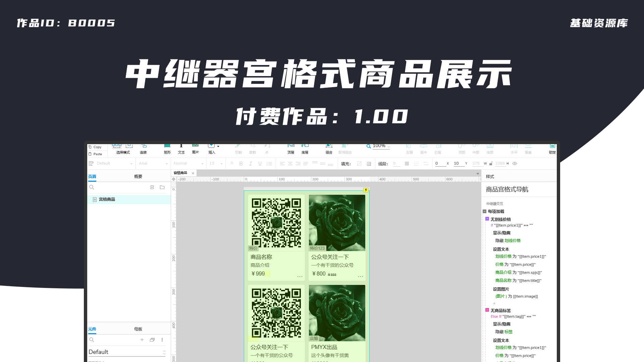Viewport: 644px width, 362px height.
Task: Distribute vertically with 垂直 icon
Action: tap(528, 149)
